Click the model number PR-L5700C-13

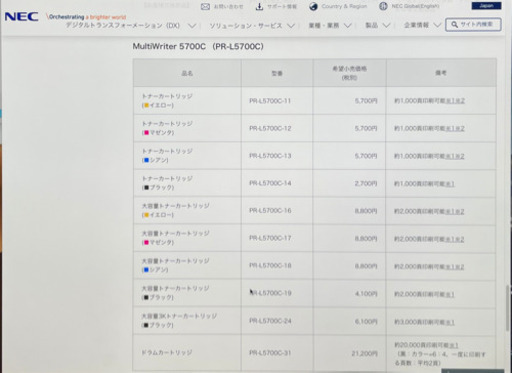click(270, 156)
